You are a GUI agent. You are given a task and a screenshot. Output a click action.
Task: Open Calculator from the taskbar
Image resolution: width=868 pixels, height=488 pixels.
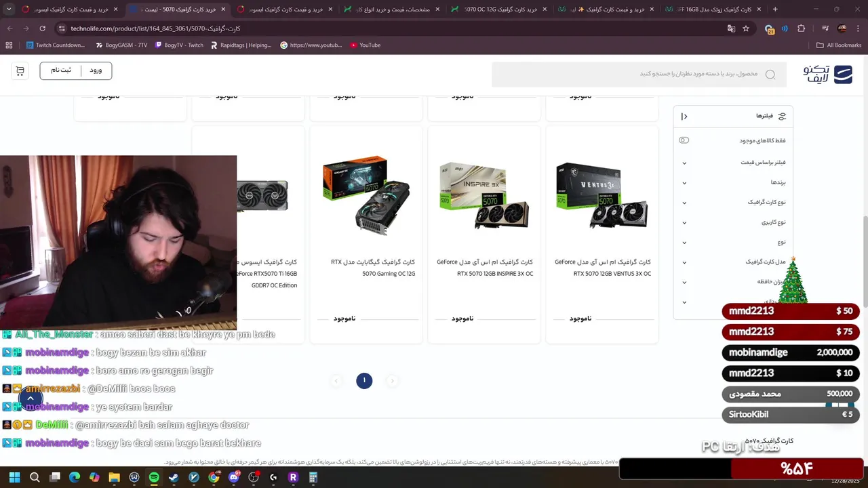tap(313, 477)
